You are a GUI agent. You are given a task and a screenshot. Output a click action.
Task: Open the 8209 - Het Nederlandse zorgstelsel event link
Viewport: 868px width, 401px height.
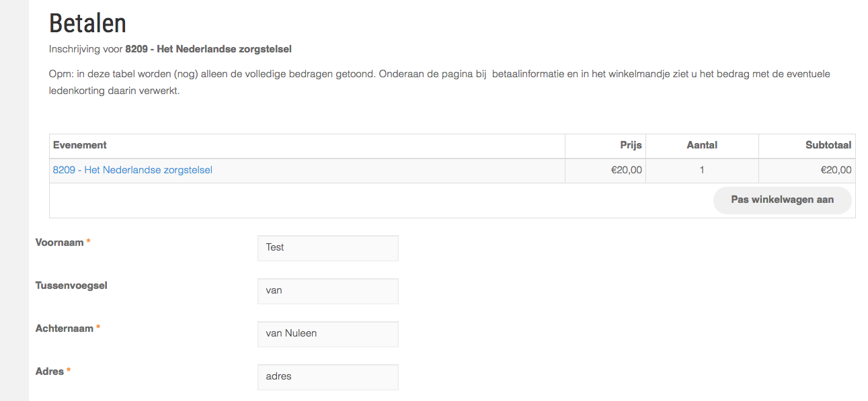(132, 171)
